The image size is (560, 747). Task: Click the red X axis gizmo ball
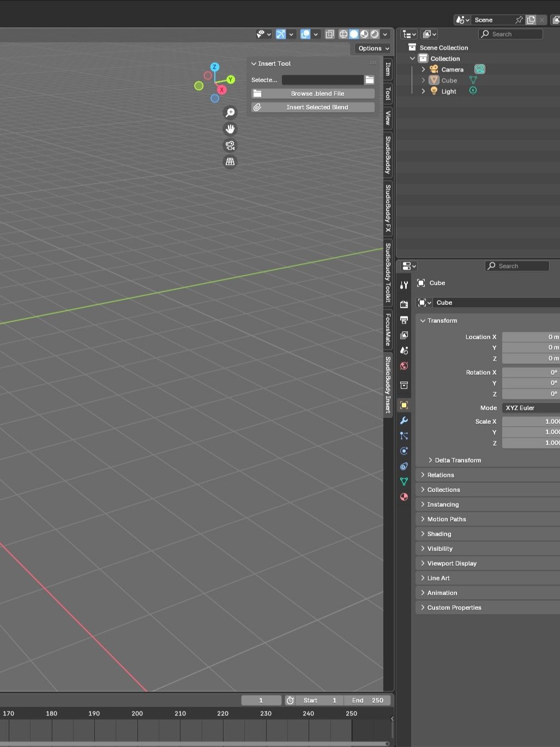click(x=221, y=89)
